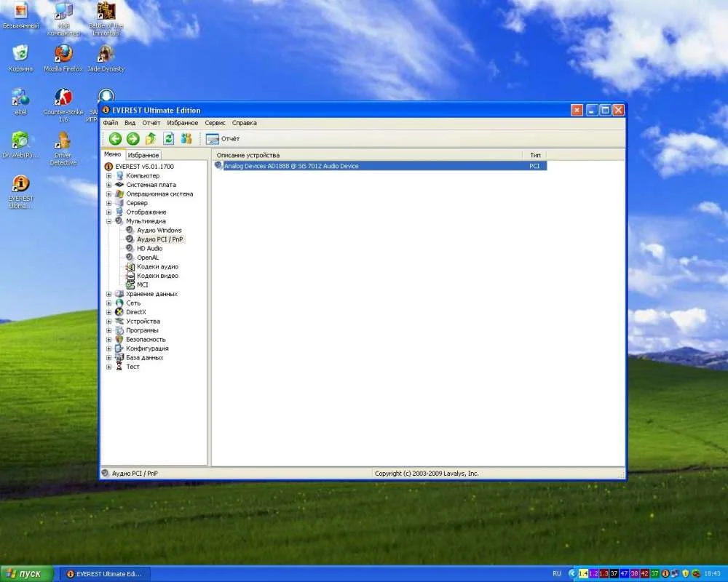Open the Counter-Strike 1.6 desktop shortcut
The width and height of the screenshot is (728, 582).
click(x=63, y=105)
